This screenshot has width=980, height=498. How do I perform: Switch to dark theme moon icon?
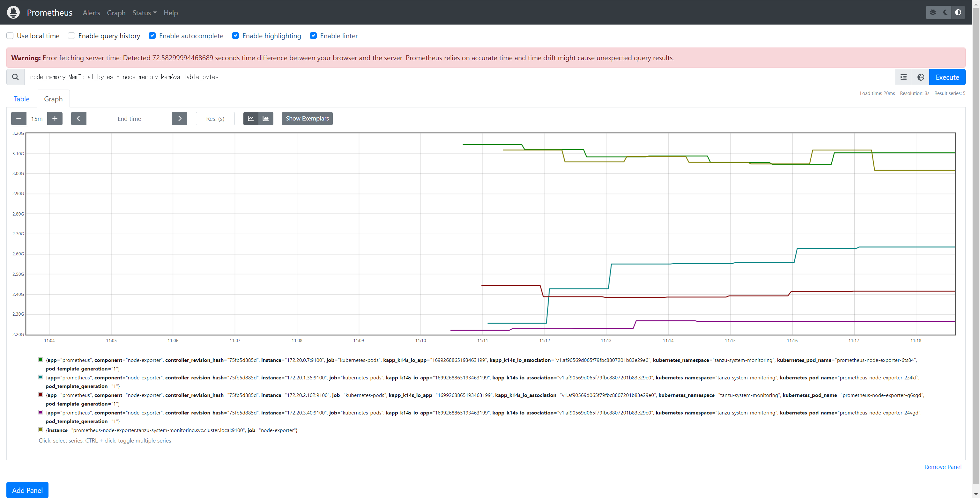pos(945,12)
